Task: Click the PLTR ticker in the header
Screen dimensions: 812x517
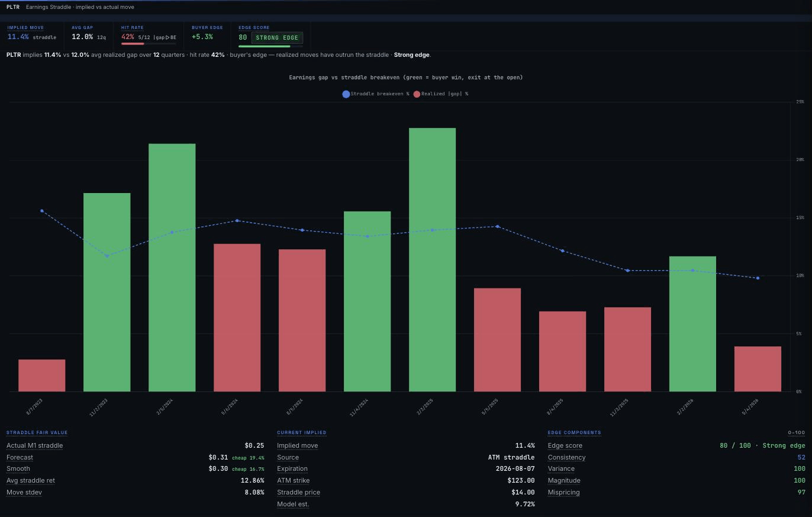Action: 13,7
